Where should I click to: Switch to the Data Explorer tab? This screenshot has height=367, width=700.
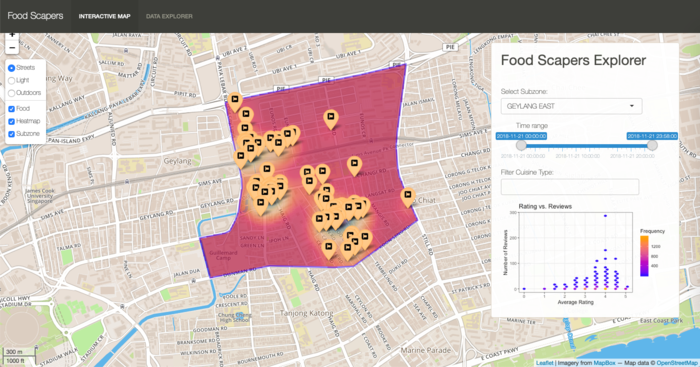169,16
